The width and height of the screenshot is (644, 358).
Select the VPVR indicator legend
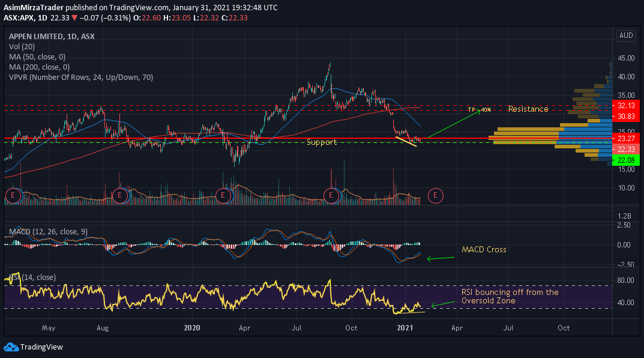[x=81, y=77]
